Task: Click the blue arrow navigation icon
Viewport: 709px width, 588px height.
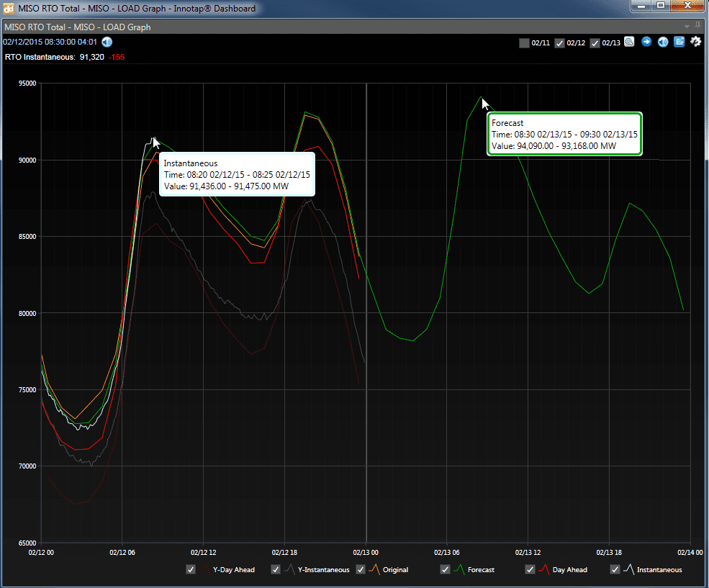Action: click(x=646, y=42)
